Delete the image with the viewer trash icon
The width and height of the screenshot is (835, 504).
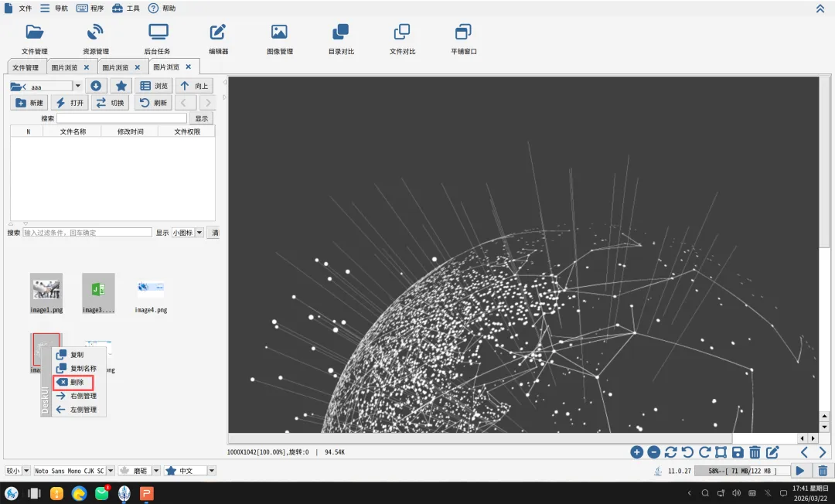coord(755,452)
